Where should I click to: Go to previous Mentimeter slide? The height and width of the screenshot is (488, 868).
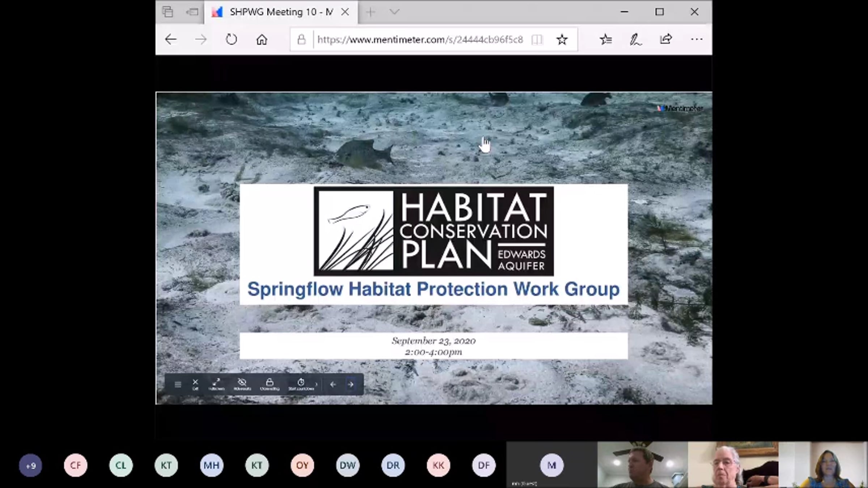click(333, 384)
